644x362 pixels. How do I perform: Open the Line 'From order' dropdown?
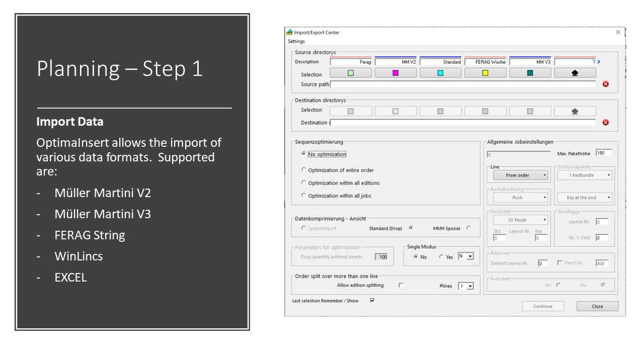520,175
